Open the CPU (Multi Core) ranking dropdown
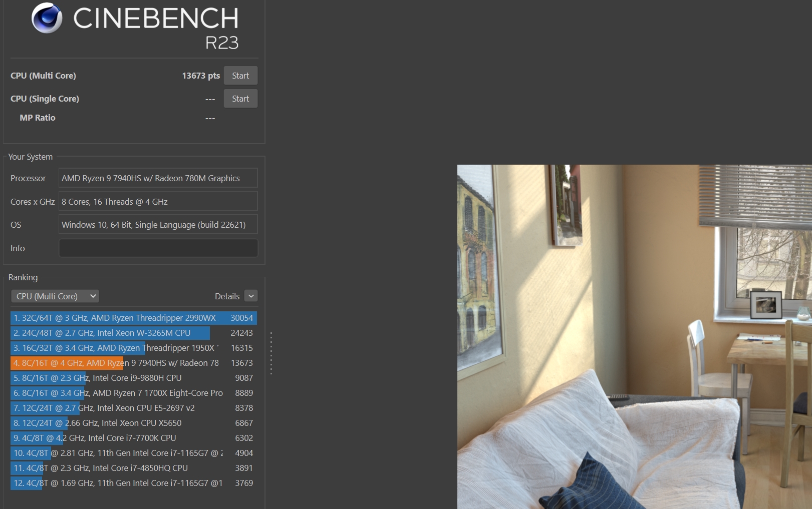The width and height of the screenshot is (812, 509). point(55,296)
